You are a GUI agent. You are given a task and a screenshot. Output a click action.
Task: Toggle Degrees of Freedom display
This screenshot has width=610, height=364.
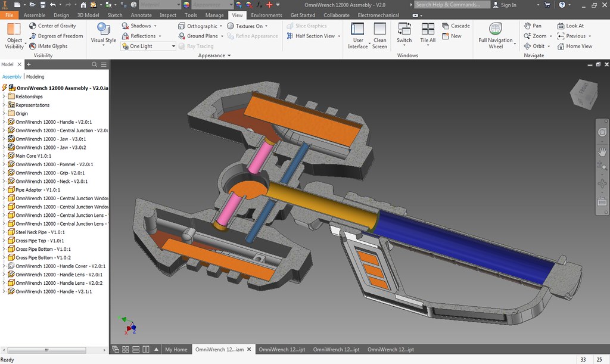57,36
